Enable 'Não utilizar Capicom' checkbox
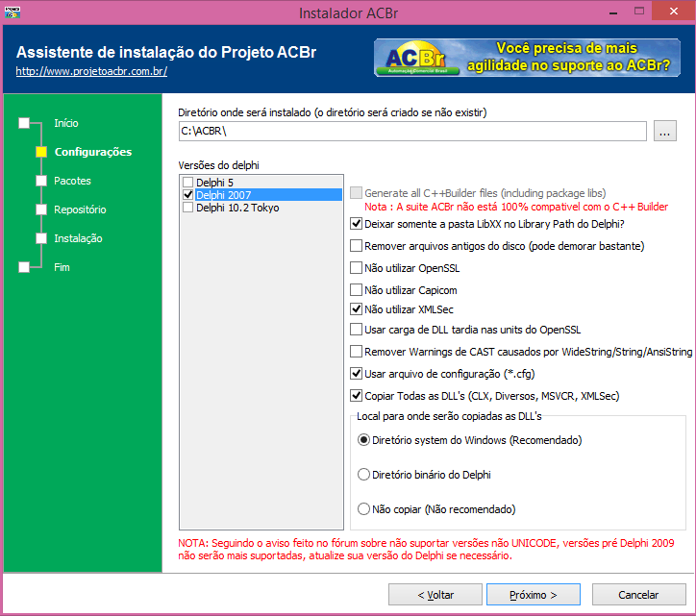The width and height of the screenshot is (696, 616). pos(356,290)
